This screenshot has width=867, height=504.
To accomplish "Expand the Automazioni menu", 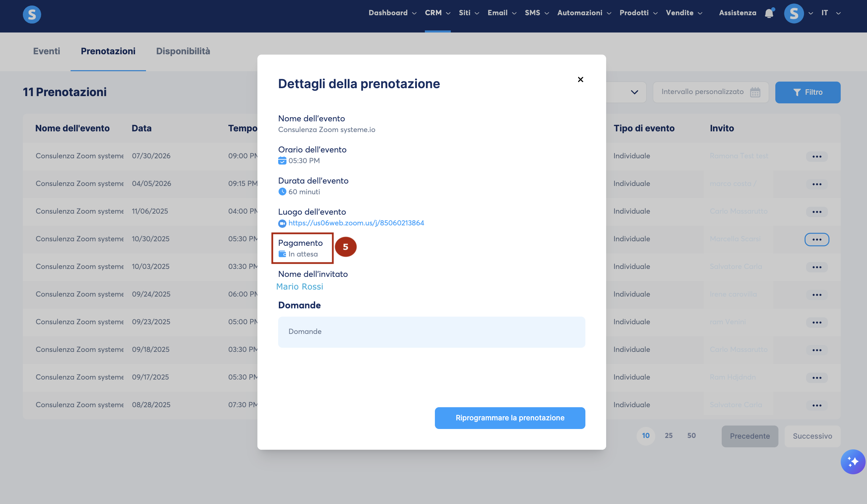I will tap(584, 13).
